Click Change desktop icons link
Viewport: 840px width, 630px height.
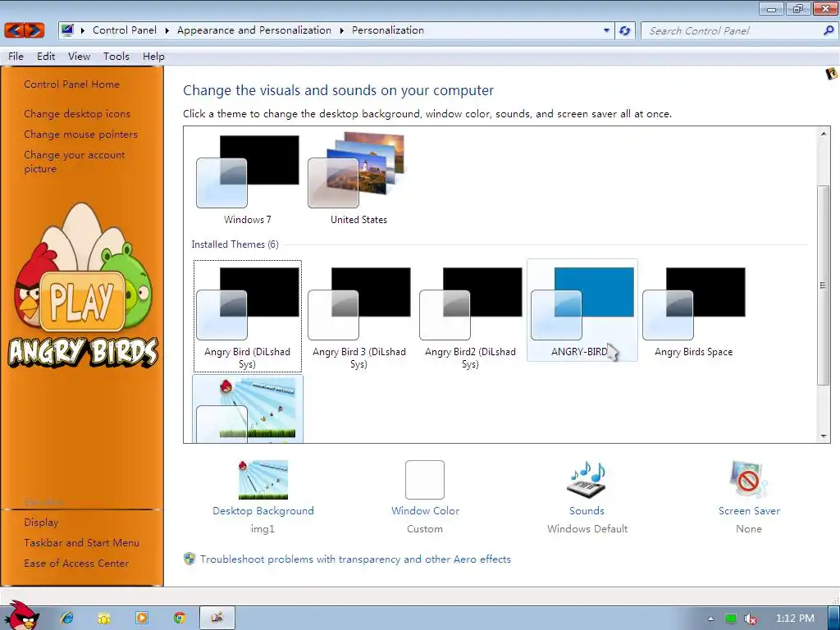click(77, 113)
